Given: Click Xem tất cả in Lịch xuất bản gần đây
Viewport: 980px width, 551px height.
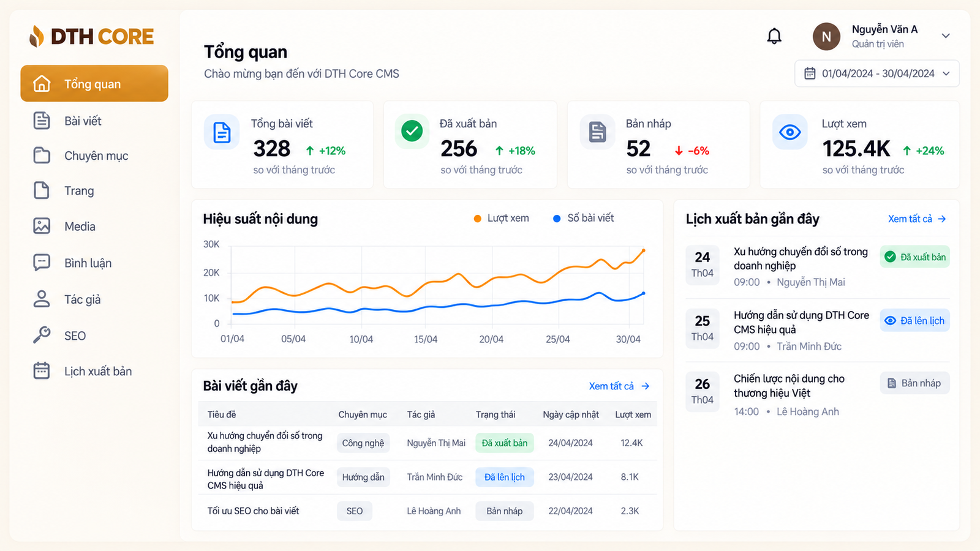Looking at the screenshot, I should pyautogui.click(x=917, y=219).
